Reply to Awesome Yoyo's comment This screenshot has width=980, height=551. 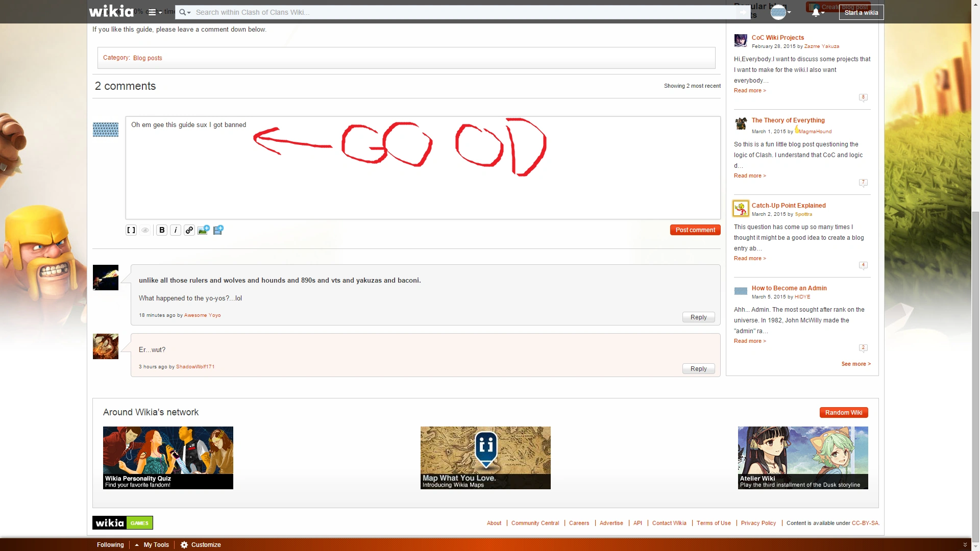click(698, 317)
